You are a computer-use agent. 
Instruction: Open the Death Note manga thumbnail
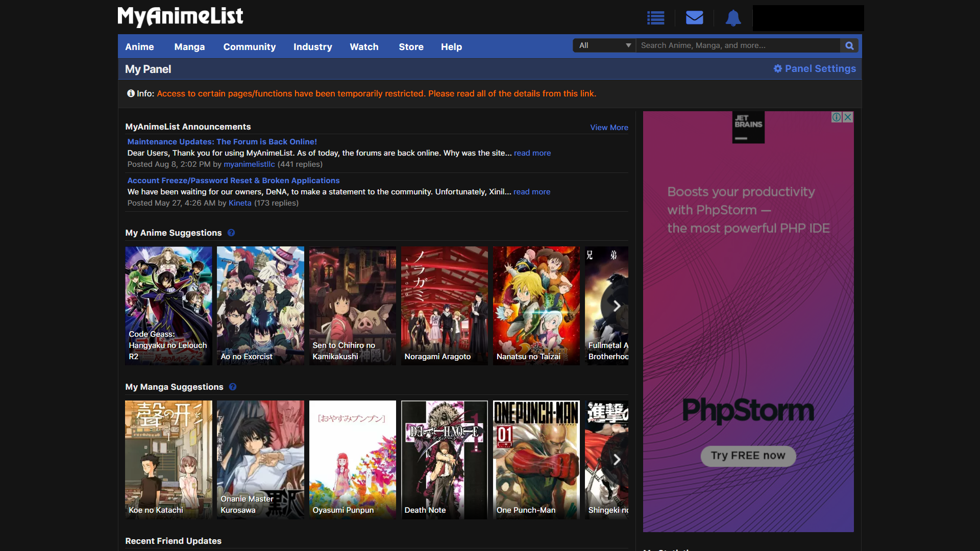pyautogui.click(x=444, y=459)
